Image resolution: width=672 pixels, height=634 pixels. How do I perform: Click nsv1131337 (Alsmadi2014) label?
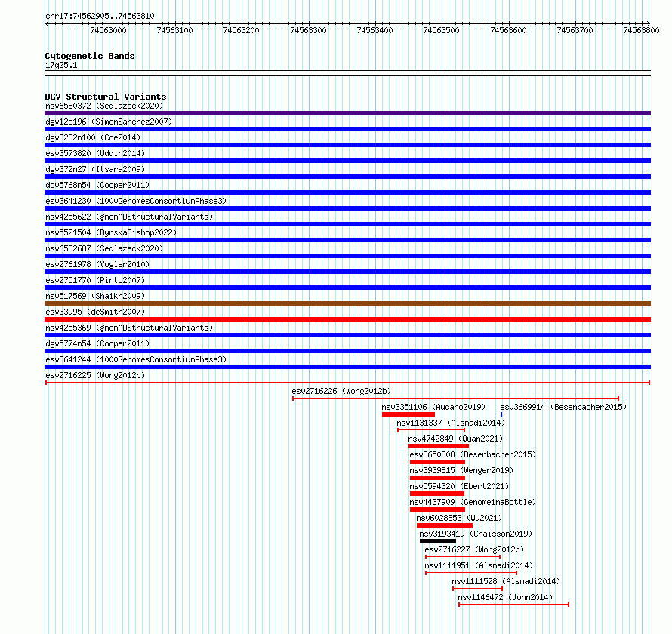451,423
